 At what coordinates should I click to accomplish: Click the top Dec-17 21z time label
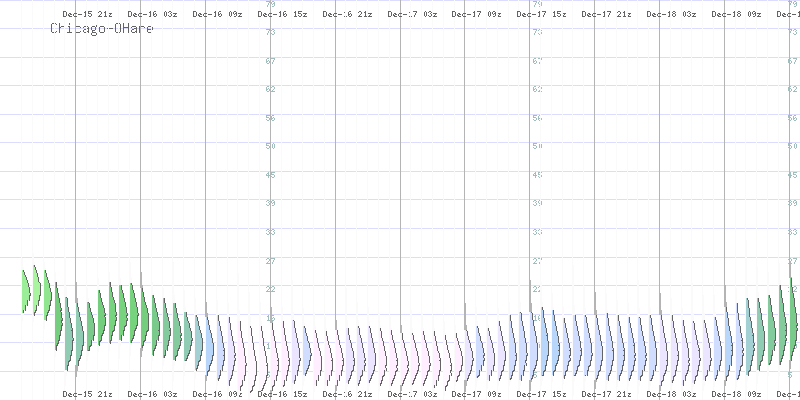point(606,15)
